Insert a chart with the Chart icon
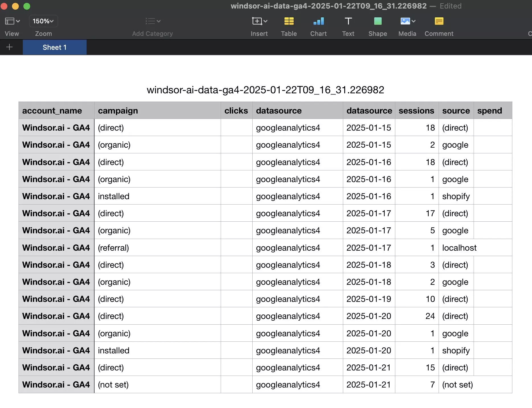 [319, 21]
